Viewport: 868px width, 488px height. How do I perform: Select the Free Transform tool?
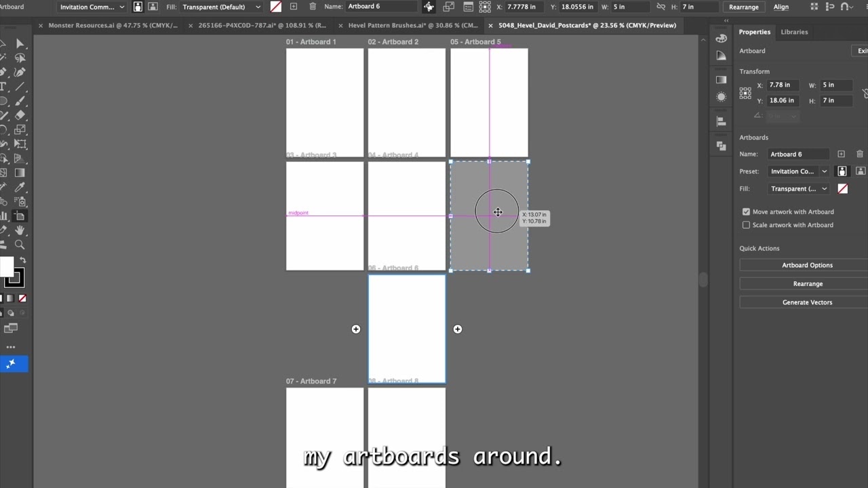(20, 144)
